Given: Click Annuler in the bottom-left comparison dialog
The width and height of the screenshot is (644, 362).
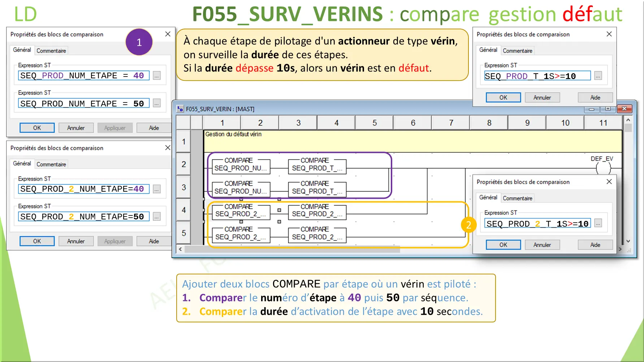Looking at the screenshot, I should 76,241.
